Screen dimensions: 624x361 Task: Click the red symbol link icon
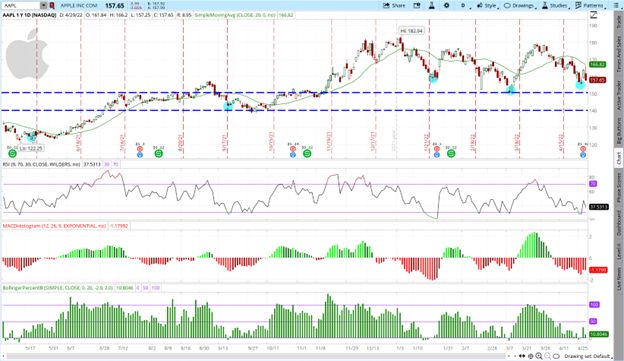[x=52, y=6]
